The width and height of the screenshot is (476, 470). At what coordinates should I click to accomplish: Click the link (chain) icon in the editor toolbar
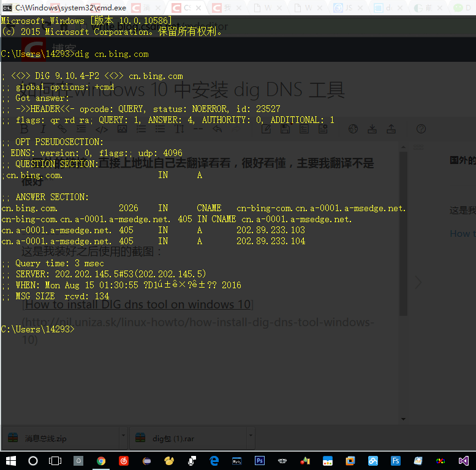click(62, 129)
